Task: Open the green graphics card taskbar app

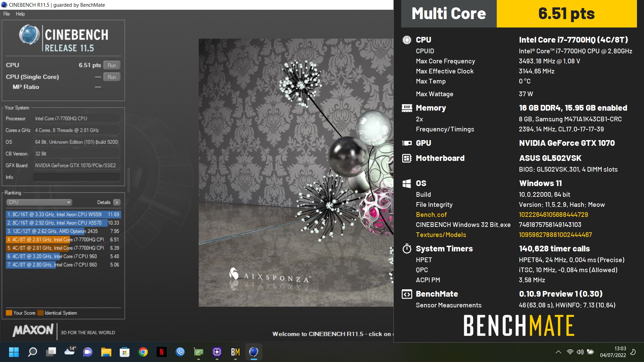Action: coord(199,352)
